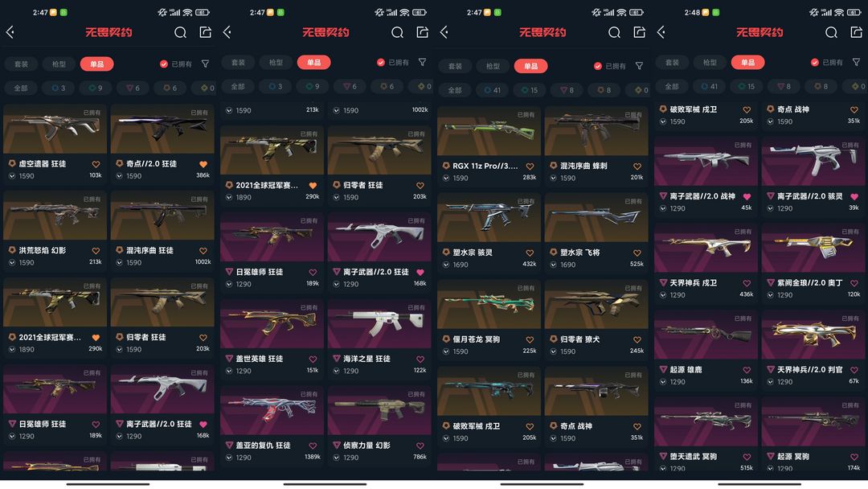
Task: Tap heart beside 侦察力量 幻影
Action: 420,446
